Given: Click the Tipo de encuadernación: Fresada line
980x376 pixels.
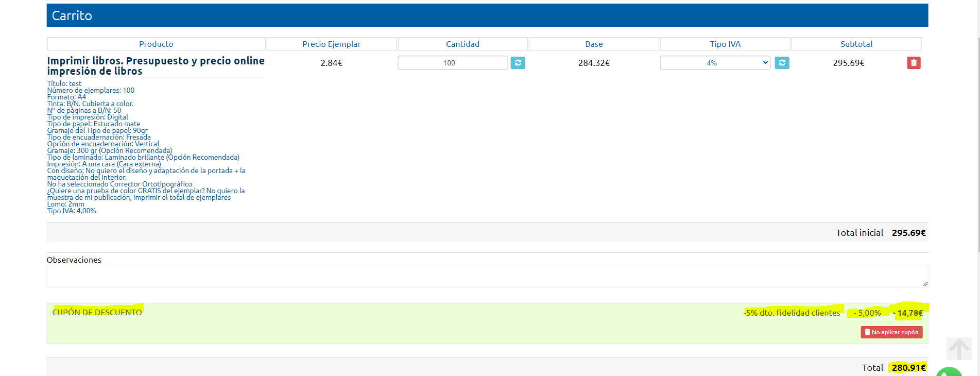Looking at the screenshot, I should click(x=99, y=137).
